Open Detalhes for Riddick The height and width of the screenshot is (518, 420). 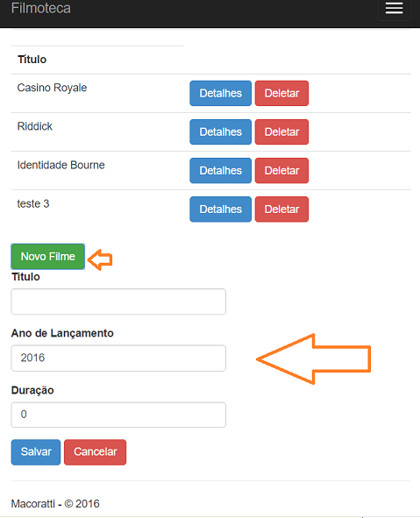tap(220, 131)
